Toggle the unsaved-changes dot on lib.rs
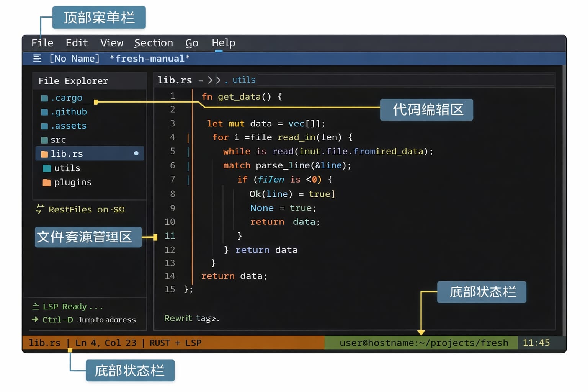The height and width of the screenshot is (392, 588). [x=136, y=153]
